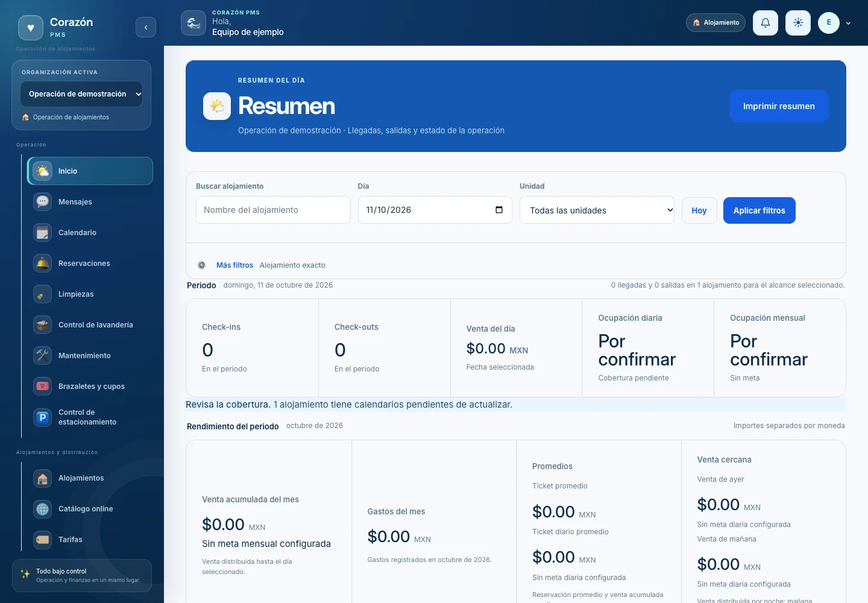Image resolution: width=868 pixels, height=603 pixels.
Task: Open the Todas las unidades dropdown
Action: 597,210
